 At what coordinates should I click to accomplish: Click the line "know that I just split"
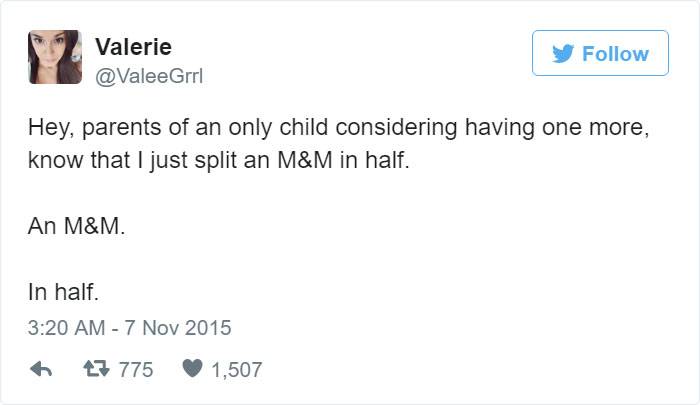[218, 160]
